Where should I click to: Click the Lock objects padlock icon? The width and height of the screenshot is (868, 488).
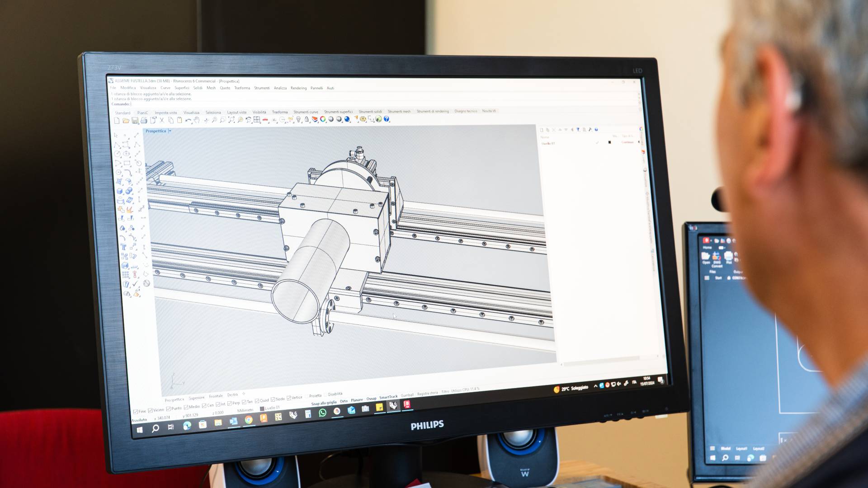click(307, 119)
